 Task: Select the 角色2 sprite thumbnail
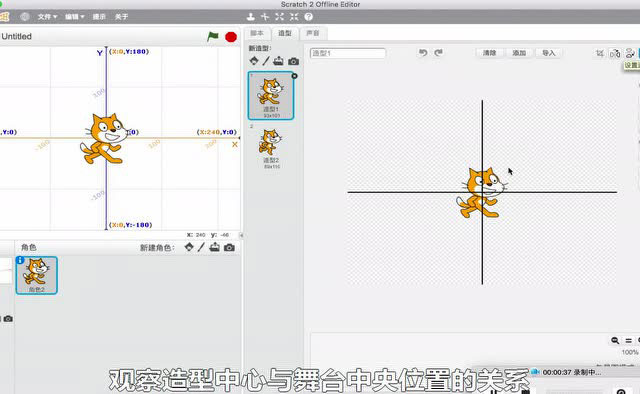[x=37, y=275]
